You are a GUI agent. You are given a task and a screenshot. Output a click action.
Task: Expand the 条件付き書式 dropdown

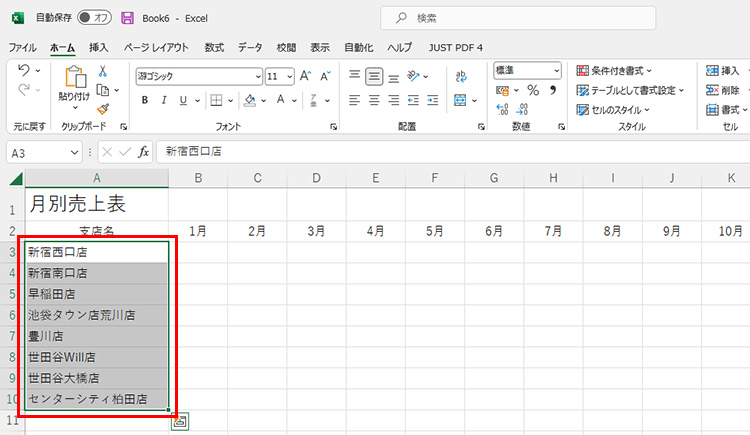[x=649, y=71]
